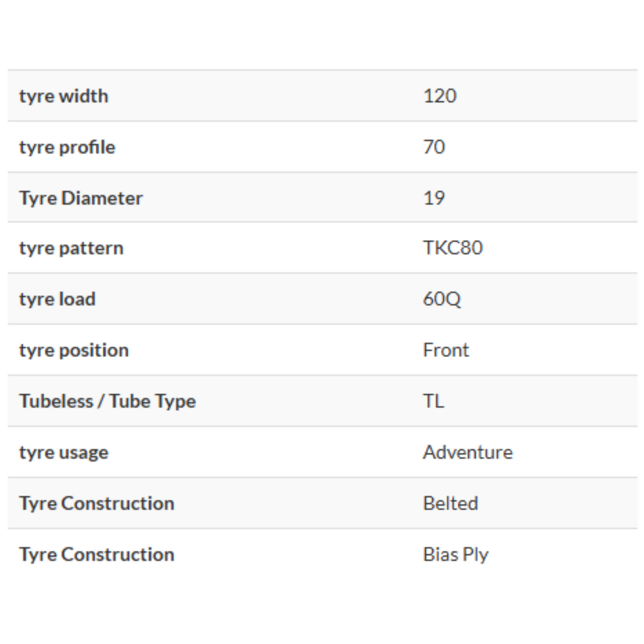Select the tyre profile value 70
This screenshot has height=644, width=644.
pyautogui.click(x=434, y=147)
